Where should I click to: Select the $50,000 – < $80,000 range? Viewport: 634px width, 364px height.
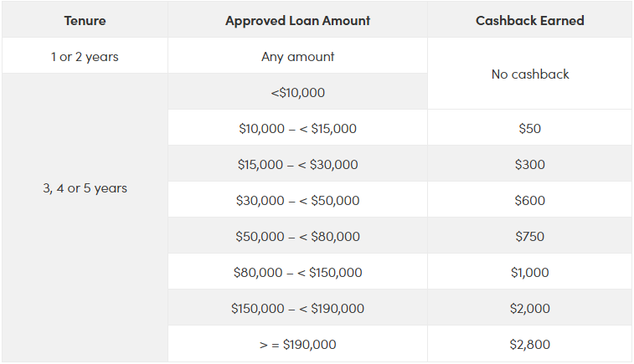click(x=297, y=237)
